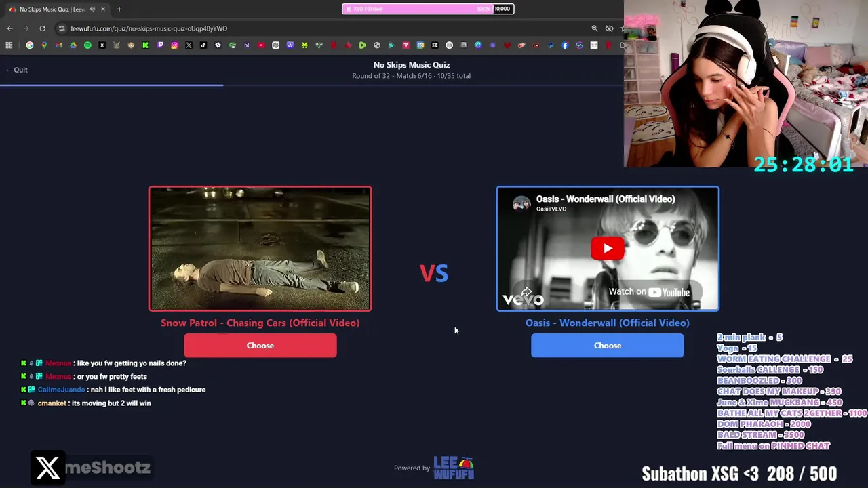Choose Oasis - Wonderwall
The height and width of the screenshot is (488, 868).
[x=608, y=346]
